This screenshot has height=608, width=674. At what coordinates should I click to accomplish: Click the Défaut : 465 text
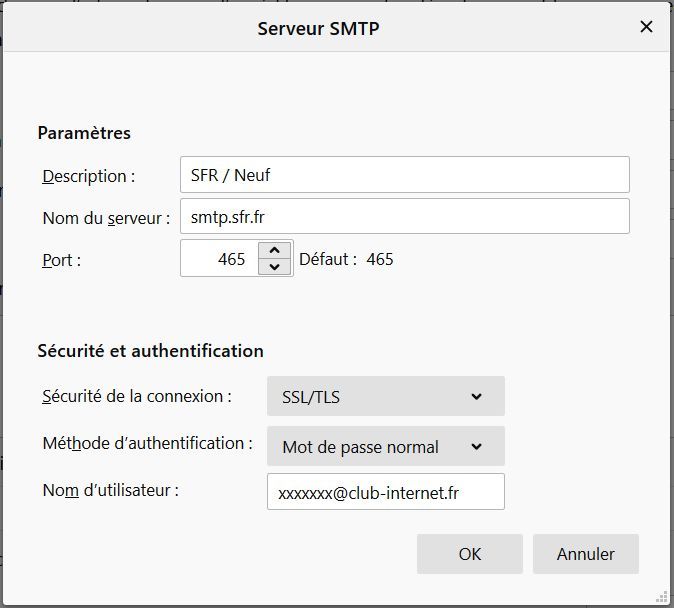click(x=346, y=259)
